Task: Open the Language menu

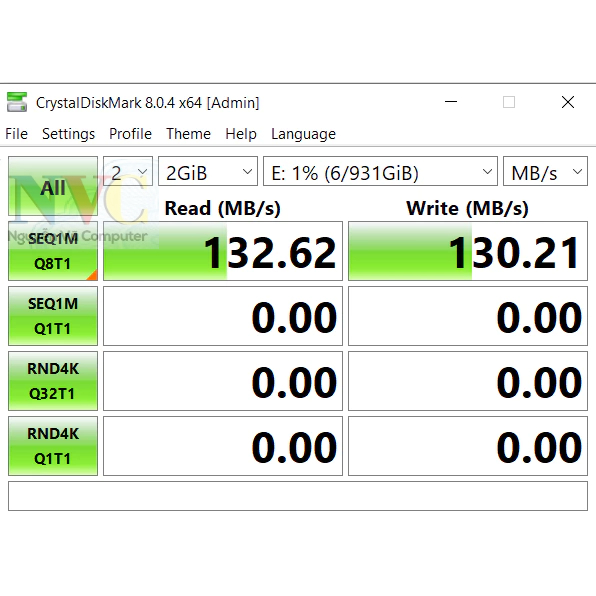Action: (303, 134)
